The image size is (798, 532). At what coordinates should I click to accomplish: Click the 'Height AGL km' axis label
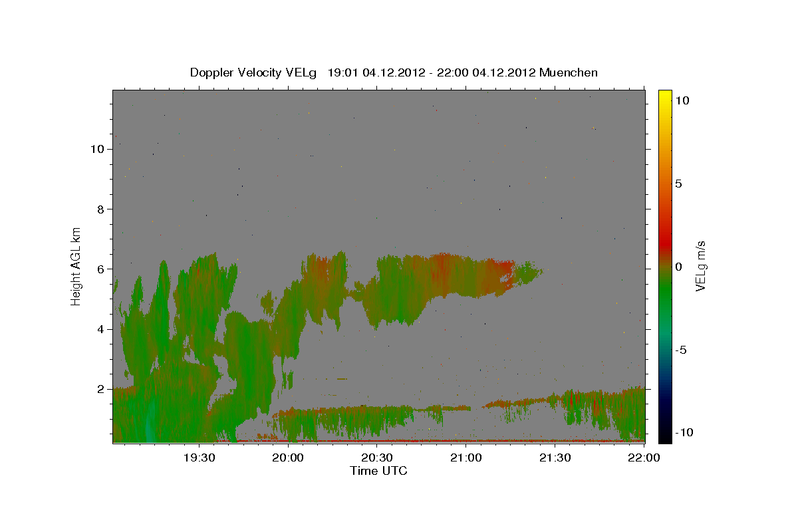[76, 266]
